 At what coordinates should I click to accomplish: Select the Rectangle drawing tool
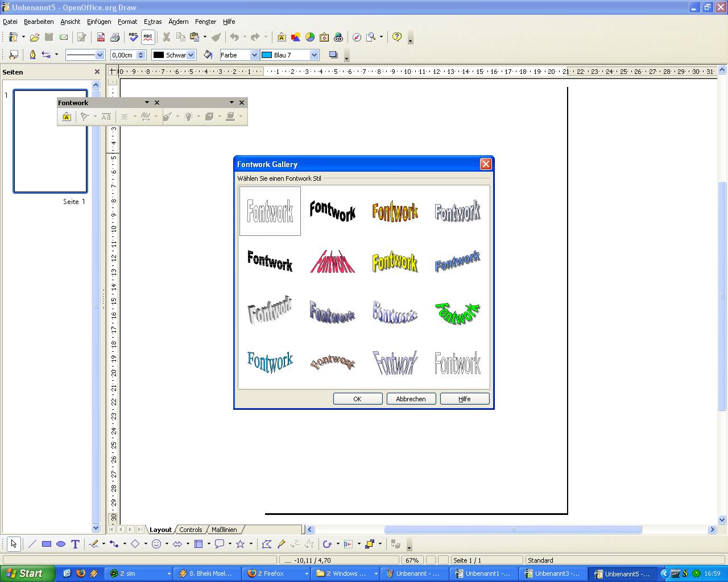47,544
